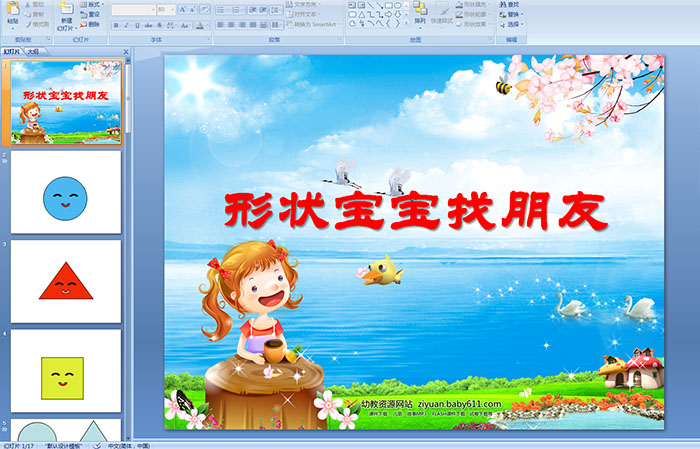Click the Paste (粘贴) clipboard icon
The height and width of the screenshot is (449, 700).
[13, 8]
